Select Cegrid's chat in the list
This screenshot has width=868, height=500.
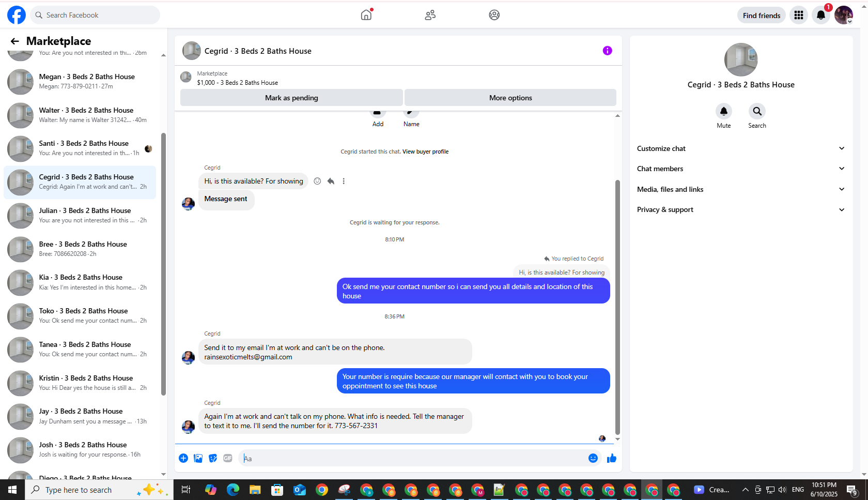[x=80, y=182]
